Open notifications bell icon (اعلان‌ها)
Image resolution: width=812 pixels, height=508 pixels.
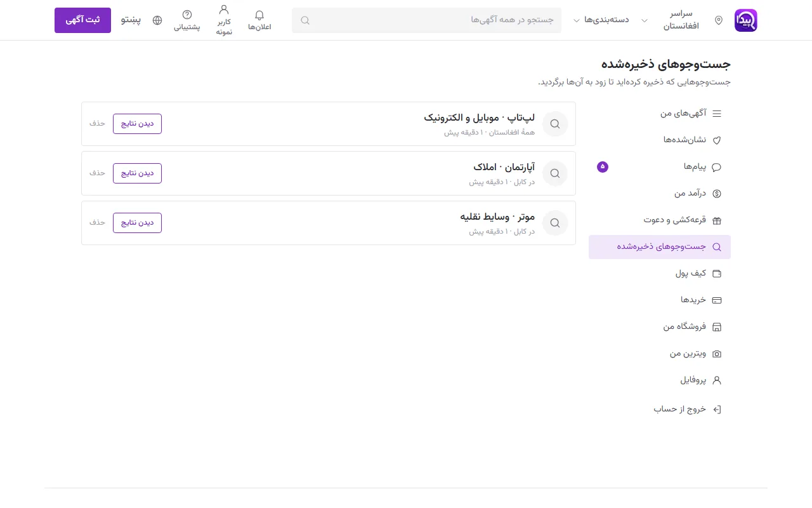click(x=259, y=15)
